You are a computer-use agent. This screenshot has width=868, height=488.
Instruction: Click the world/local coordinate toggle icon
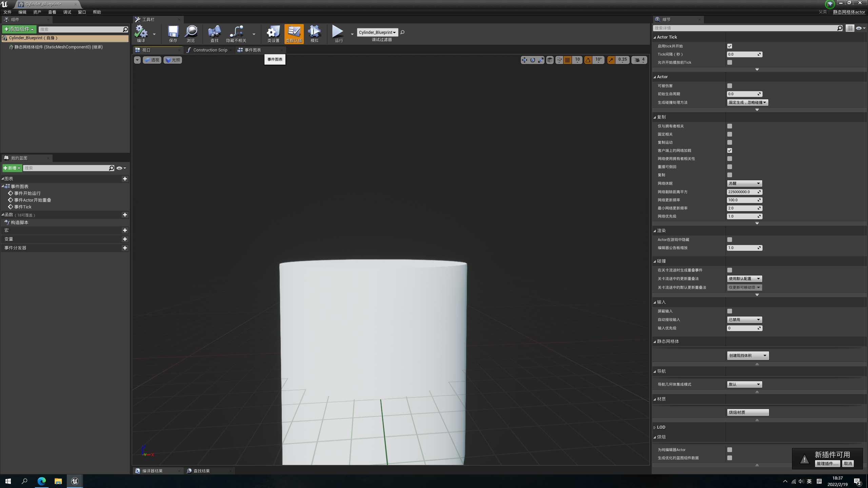pos(550,60)
